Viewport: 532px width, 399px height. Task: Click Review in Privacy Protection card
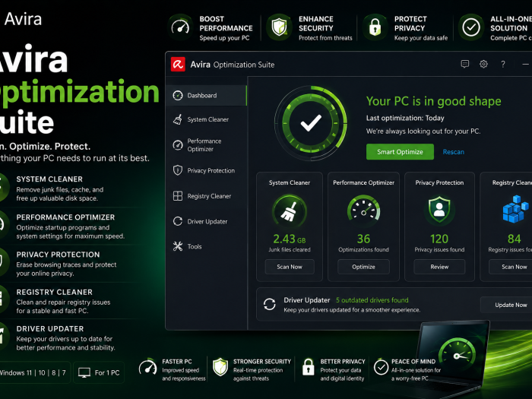(x=439, y=267)
